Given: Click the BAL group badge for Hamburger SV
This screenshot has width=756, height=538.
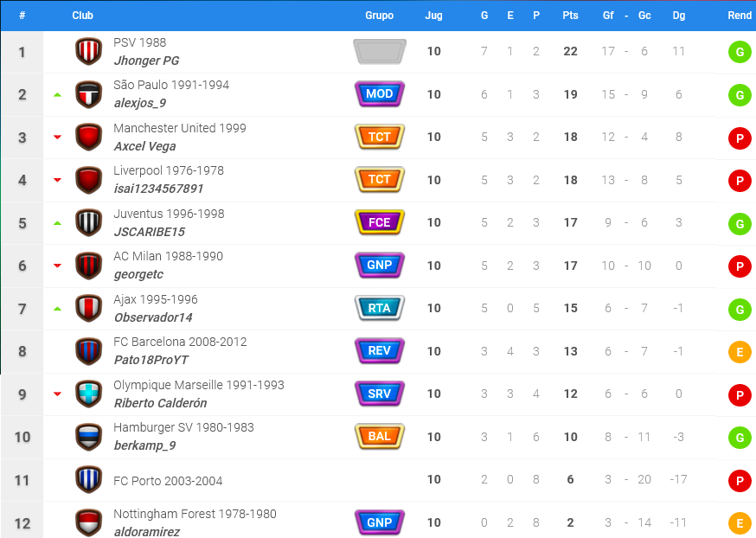Looking at the screenshot, I should pyautogui.click(x=380, y=436).
